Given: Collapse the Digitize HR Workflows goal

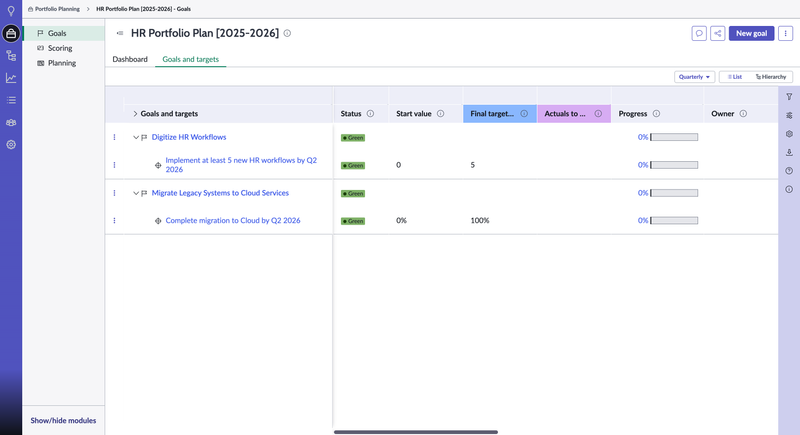Looking at the screenshot, I should (136, 137).
